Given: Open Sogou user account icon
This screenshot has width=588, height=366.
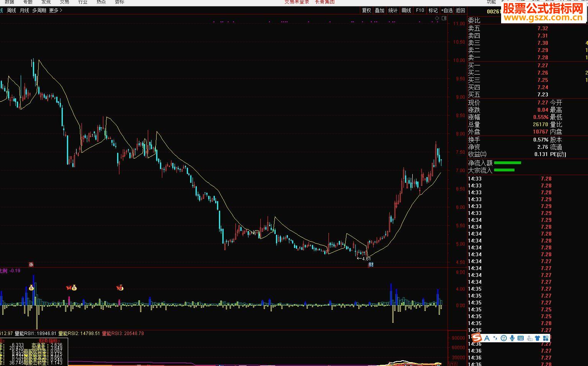Looking at the screenshot, I should (529, 338).
